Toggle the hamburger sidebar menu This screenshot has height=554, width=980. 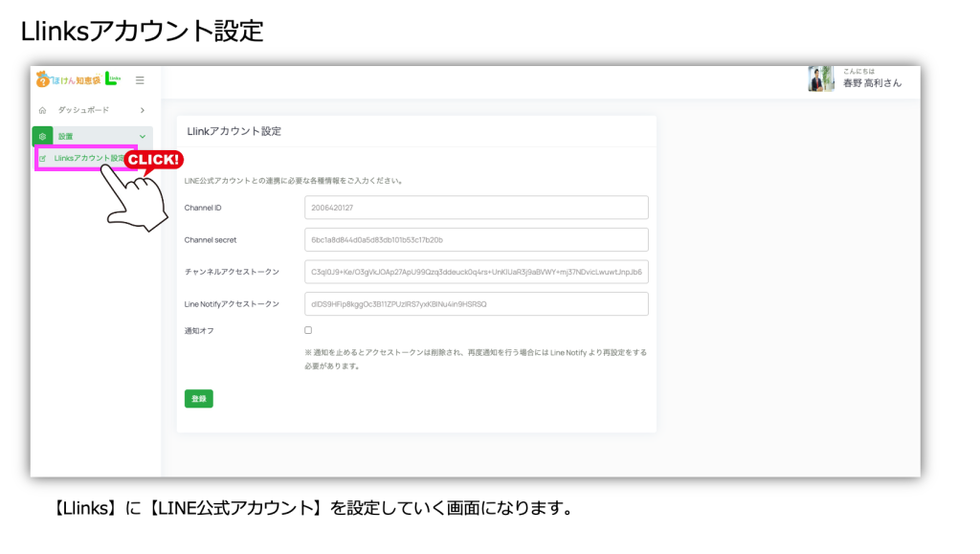coord(140,80)
